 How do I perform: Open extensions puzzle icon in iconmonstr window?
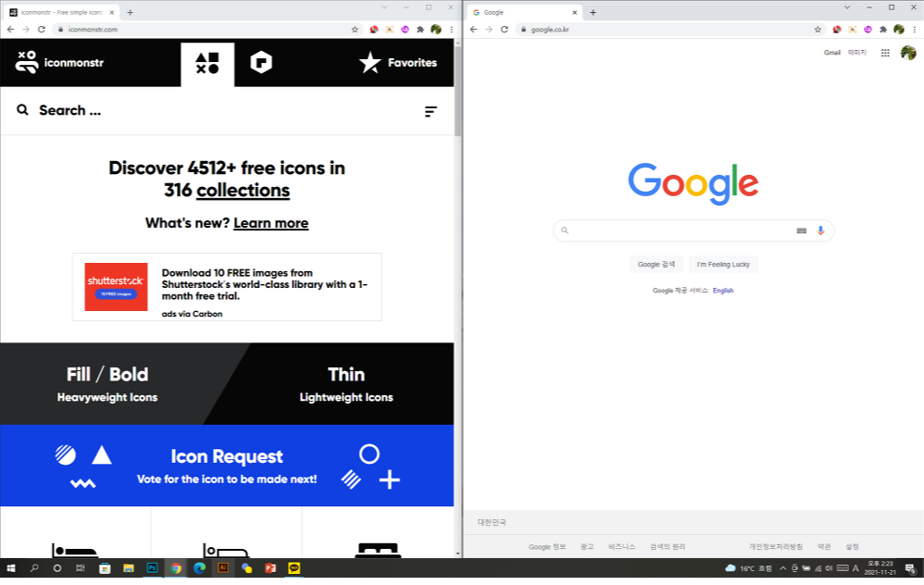click(x=420, y=29)
